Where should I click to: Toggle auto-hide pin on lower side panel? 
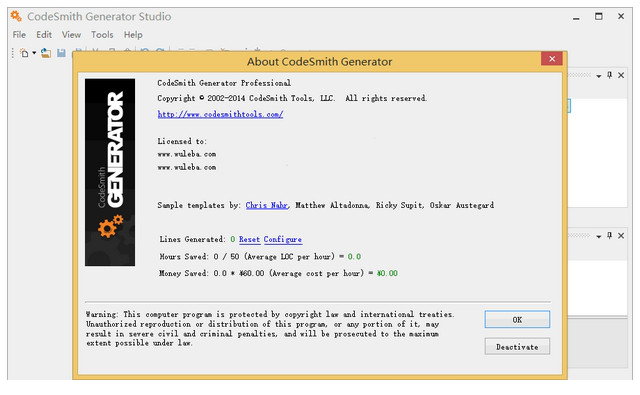(609, 235)
